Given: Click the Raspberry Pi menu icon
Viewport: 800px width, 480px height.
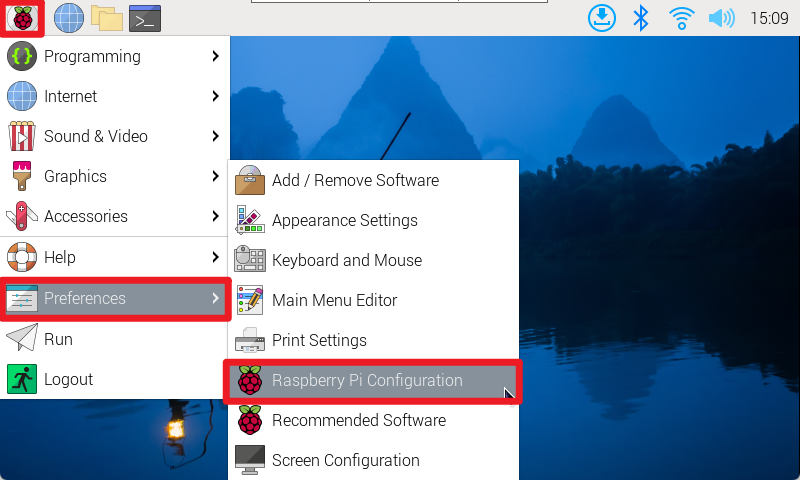Looking at the screenshot, I should 22,18.
